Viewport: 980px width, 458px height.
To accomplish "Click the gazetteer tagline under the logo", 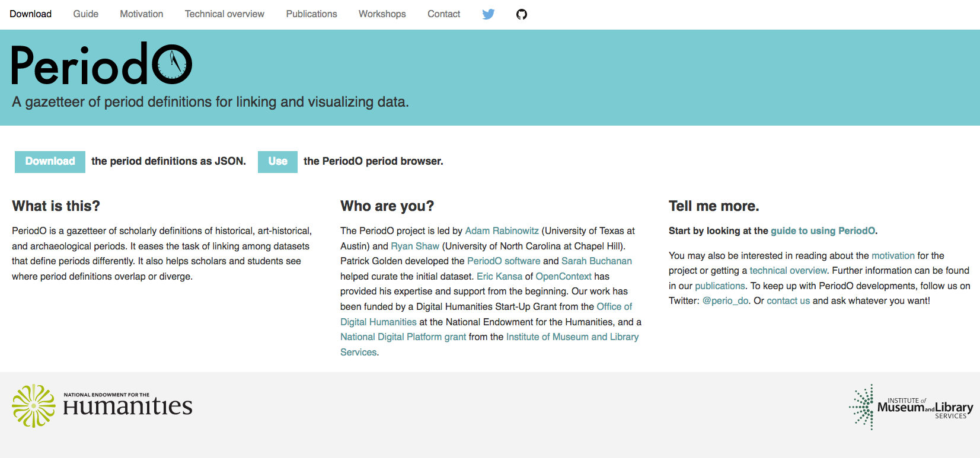I will (x=210, y=102).
